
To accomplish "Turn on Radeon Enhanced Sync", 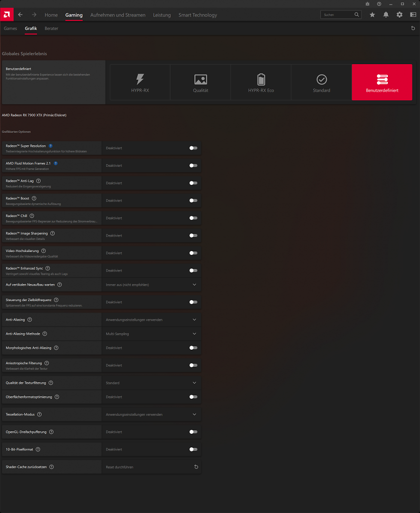I will pyautogui.click(x=193, y=271).
